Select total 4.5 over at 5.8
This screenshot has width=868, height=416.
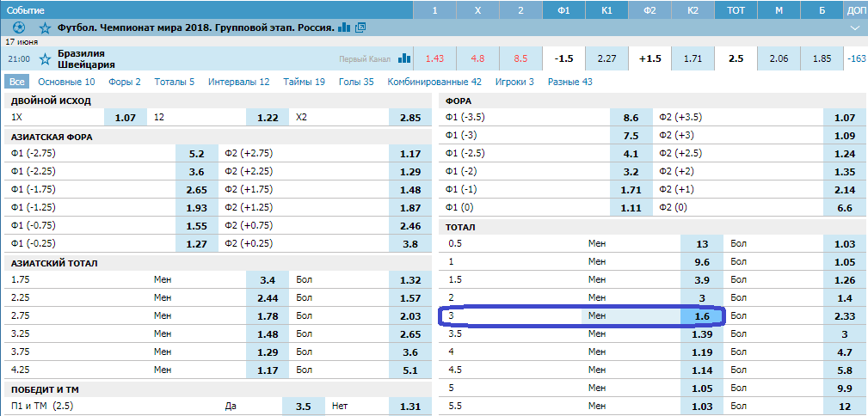point(845,369)
